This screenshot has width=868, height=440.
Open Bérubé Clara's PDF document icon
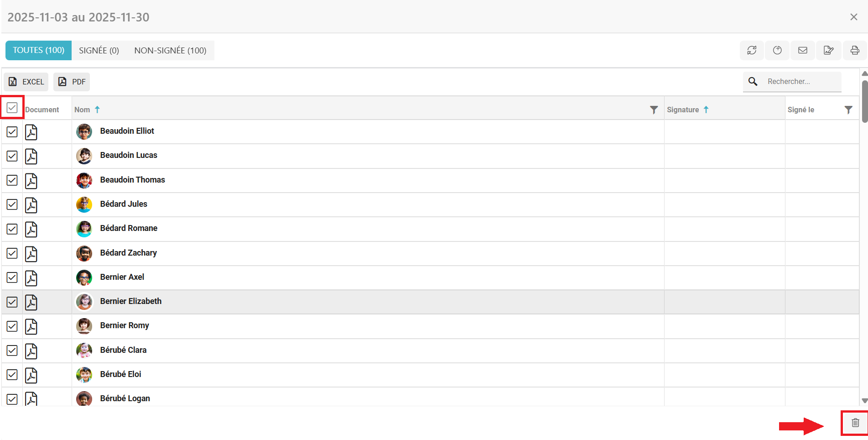(x=31, y=351)
